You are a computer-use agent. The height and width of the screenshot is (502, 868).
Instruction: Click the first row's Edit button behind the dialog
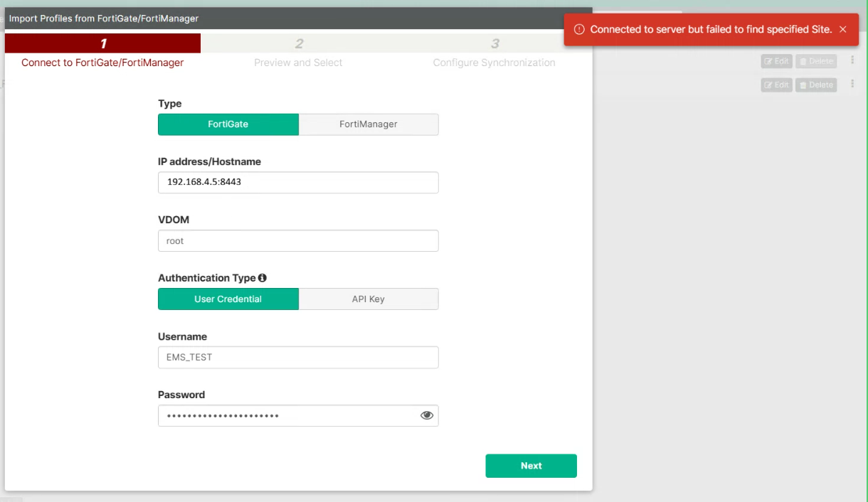[x=777, y=61]
